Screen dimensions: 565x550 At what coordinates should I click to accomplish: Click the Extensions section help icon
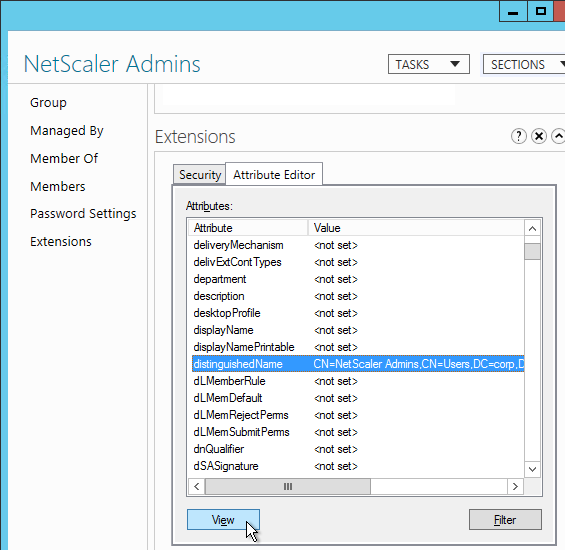click(519, 136)
